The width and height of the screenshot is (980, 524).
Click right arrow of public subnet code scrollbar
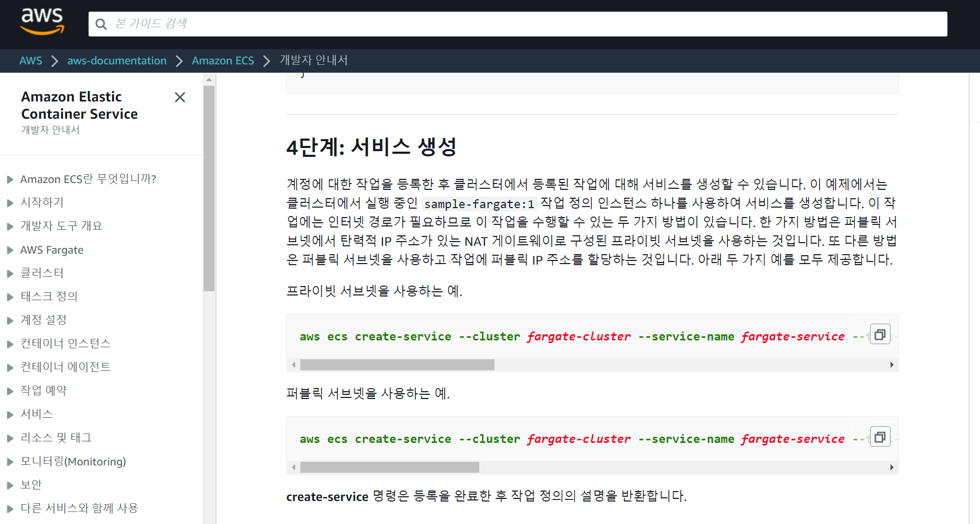pos(892,467)
